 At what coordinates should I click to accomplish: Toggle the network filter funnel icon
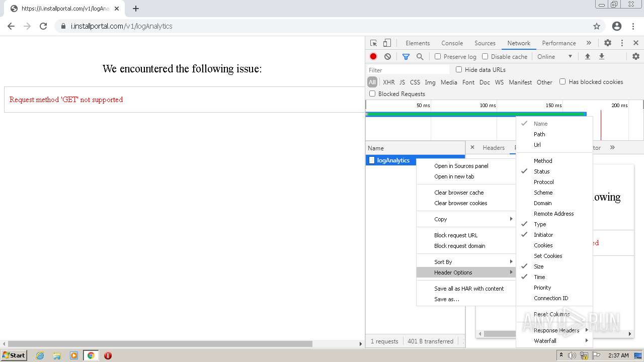406,57
